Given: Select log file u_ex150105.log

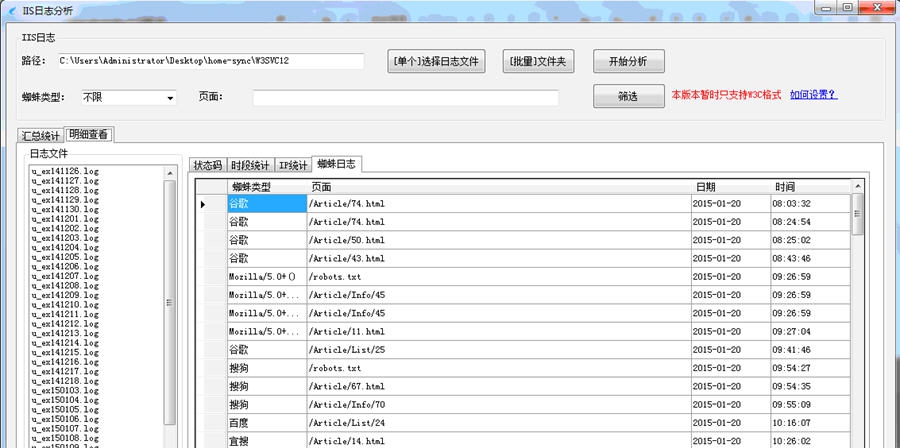Looking at the screenshot, I should click(65, 410).
